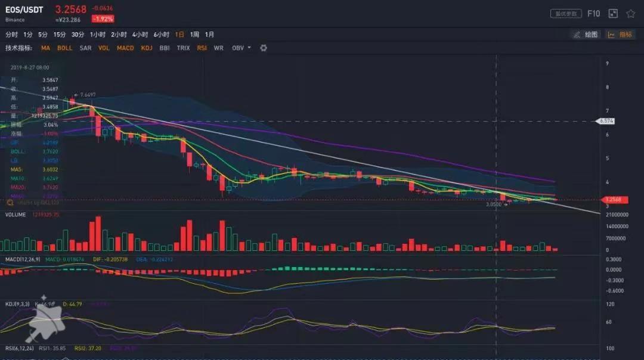Expand the dropdown arrow after OBV
This screenshot has height=360, width=644.
coord(249,48)
